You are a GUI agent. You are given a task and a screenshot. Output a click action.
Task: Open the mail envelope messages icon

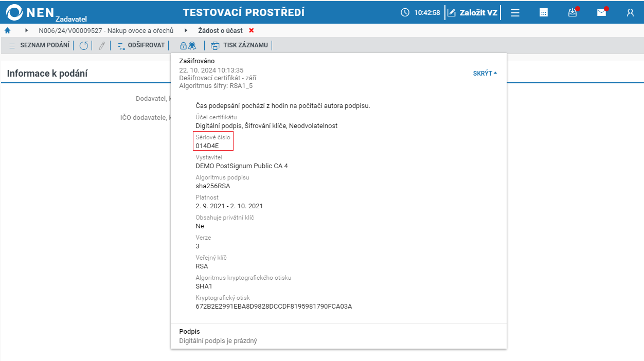601,13
